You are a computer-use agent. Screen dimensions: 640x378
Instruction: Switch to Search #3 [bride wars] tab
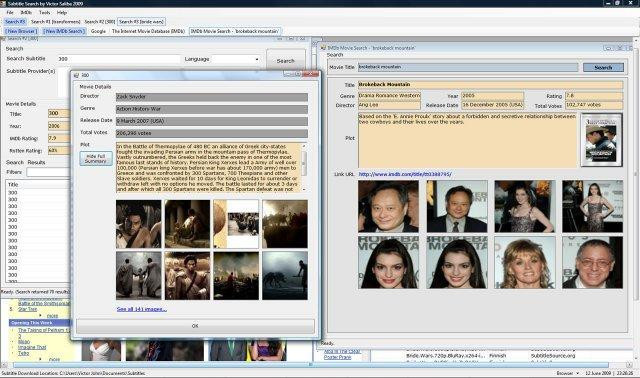141,22
